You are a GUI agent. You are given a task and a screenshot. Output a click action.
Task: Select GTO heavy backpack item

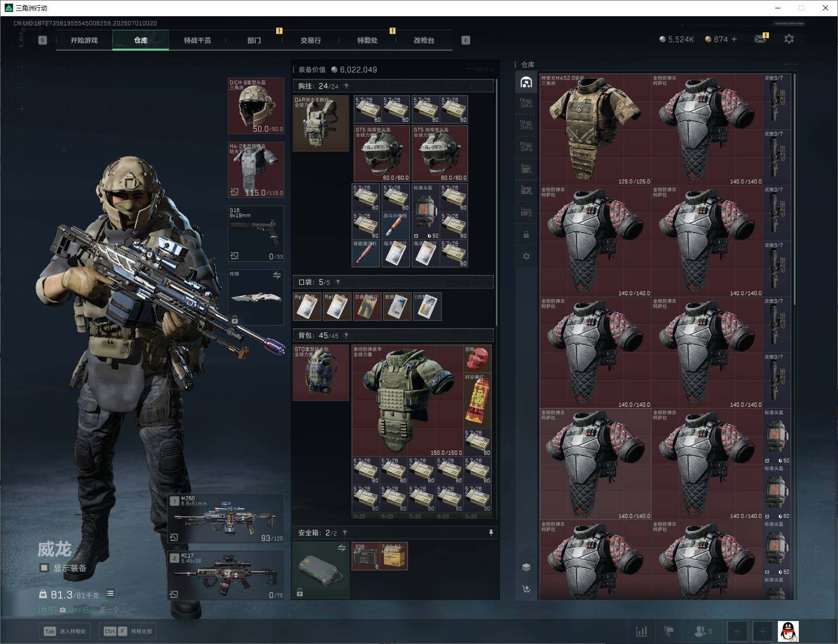click(321, 373)
